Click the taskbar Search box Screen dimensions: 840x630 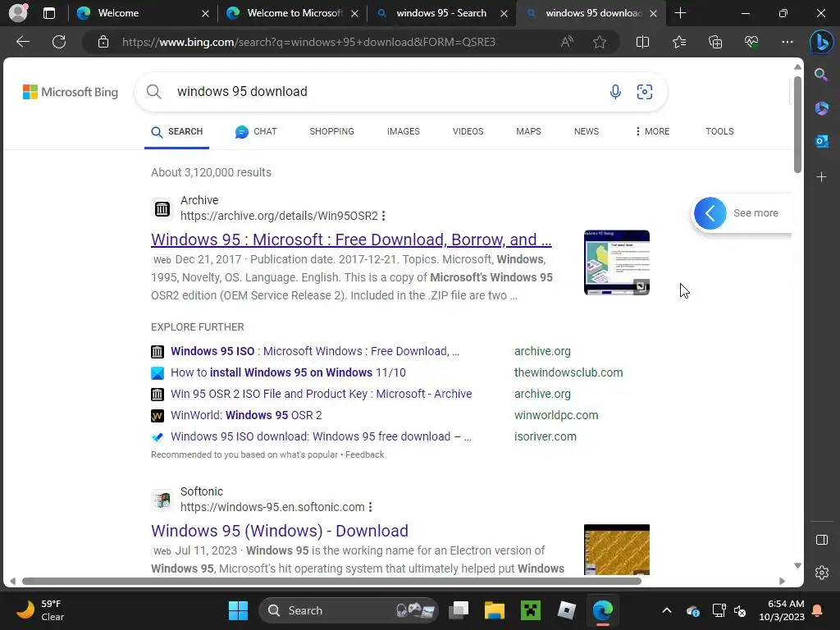(348, 610)
